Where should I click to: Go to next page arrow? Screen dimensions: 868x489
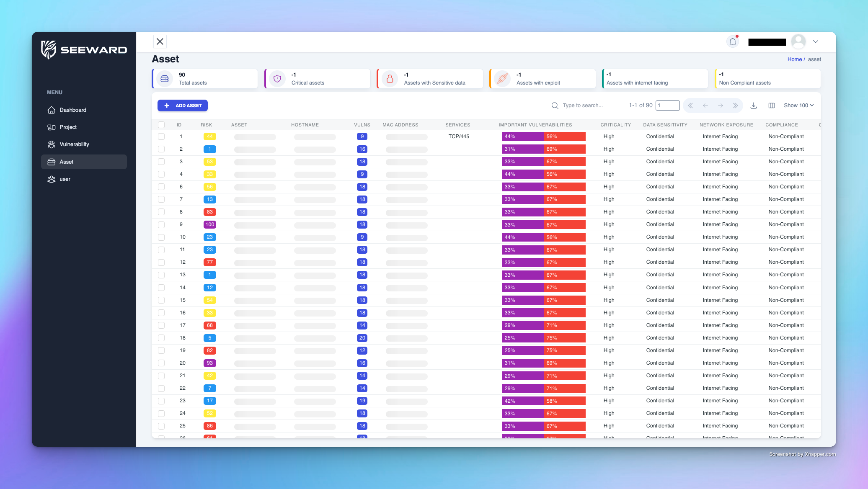(720, 106)
